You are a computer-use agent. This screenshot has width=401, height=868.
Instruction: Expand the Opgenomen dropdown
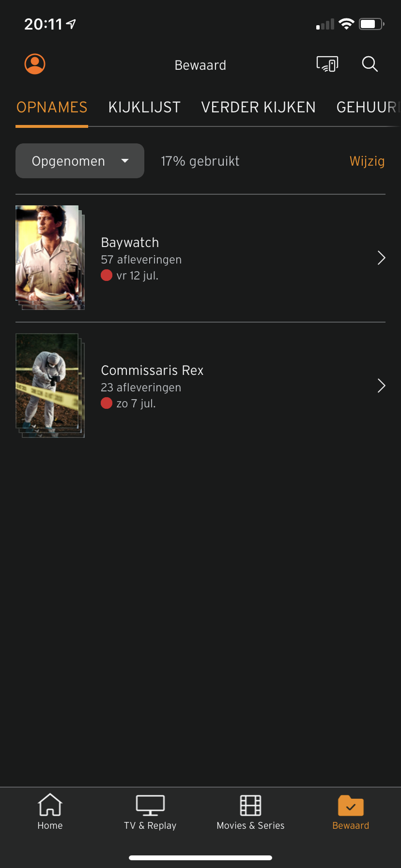tap(80, 161)
